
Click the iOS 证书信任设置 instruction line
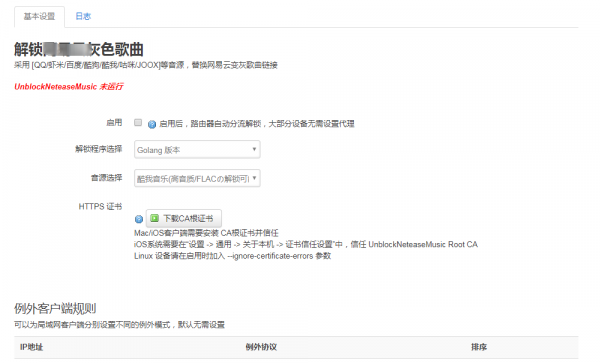(x=306, y=244)
